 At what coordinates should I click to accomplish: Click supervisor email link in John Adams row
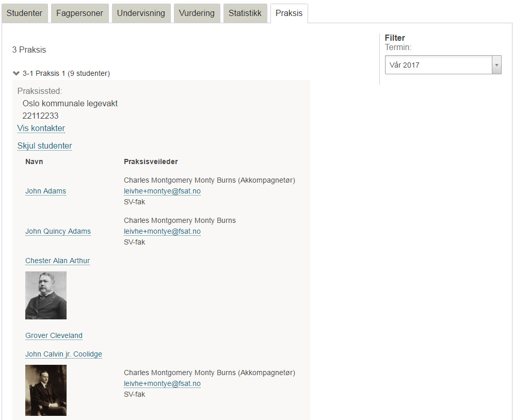point(162,191)
